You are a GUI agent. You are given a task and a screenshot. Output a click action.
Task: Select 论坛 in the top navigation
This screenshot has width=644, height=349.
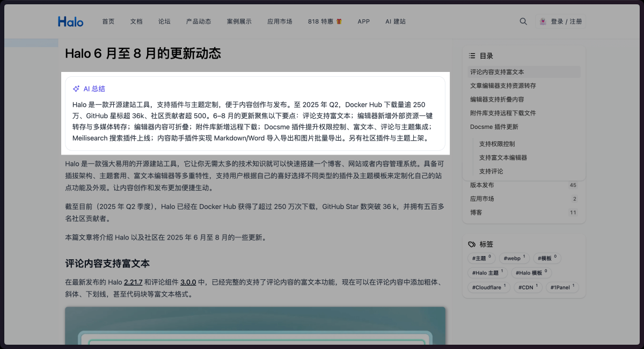click(164, 21)
